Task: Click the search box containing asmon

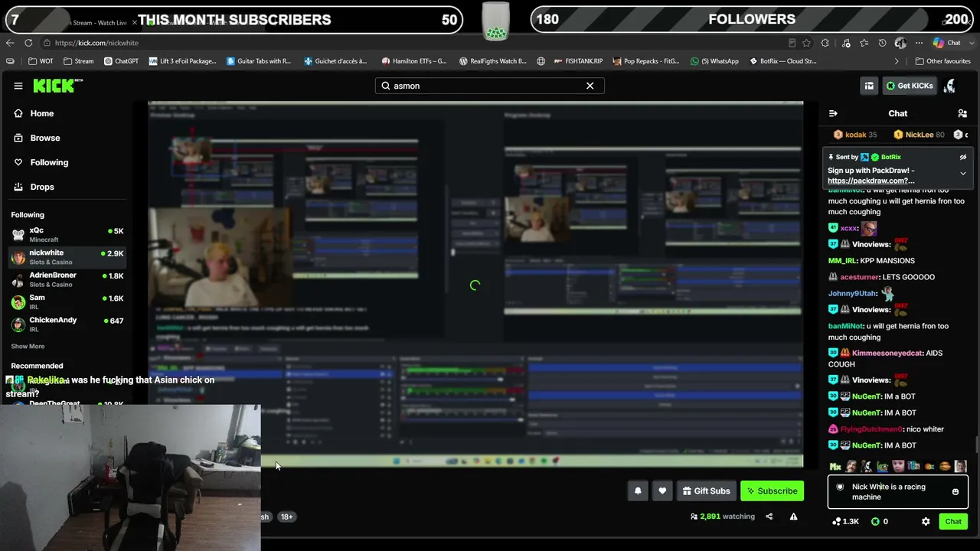Action: click(490, 86)
